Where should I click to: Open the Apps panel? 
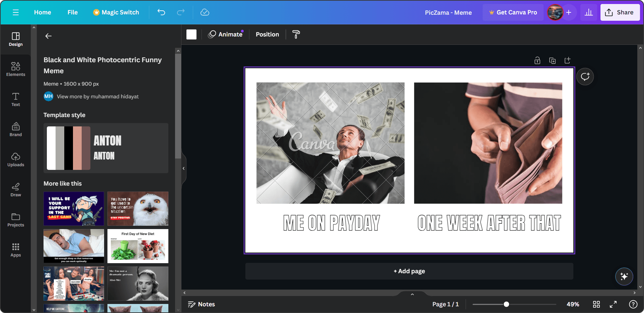pyautogui.click(x=15, y=249)
